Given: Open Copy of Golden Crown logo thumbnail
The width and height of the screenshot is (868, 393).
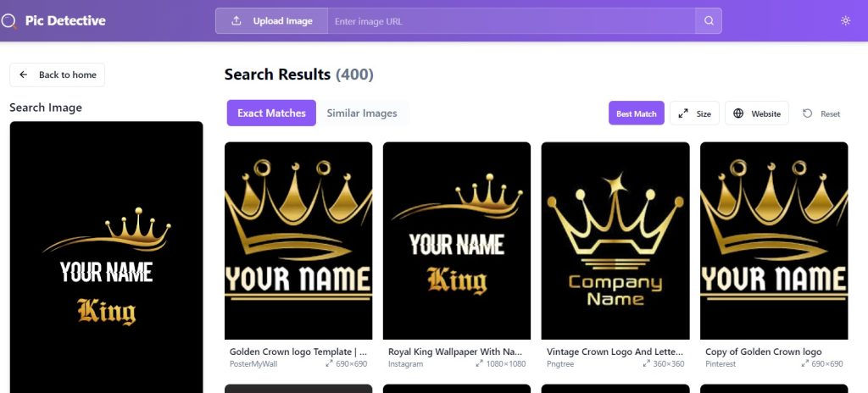Looking at the screenshot, I should pyautogui.click(x=774, y=241).
